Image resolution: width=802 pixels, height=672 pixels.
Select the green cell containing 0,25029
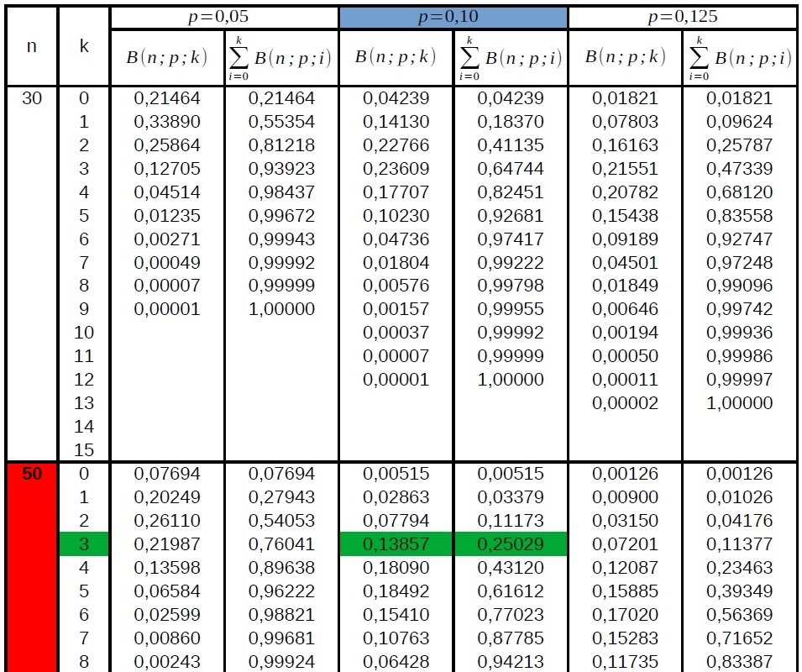(x=511, y=544)
